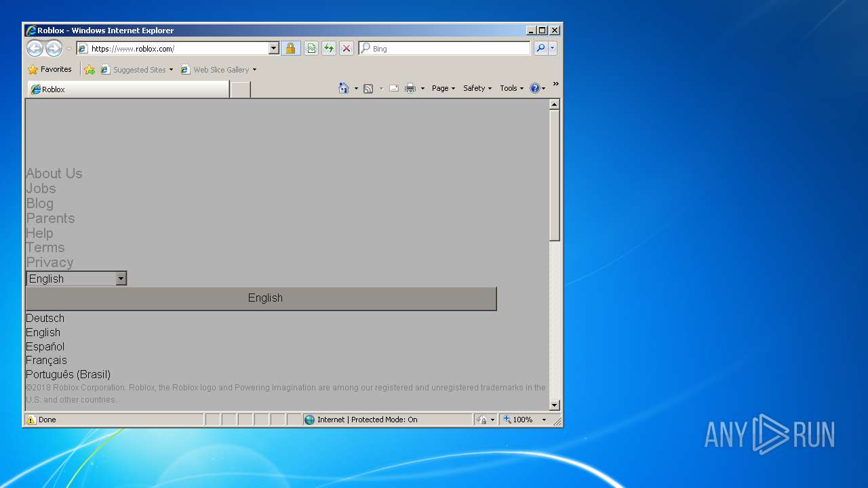This screenshot has height=488, width=868.
Task: Open the Parents link
Action: pos(50,218)
